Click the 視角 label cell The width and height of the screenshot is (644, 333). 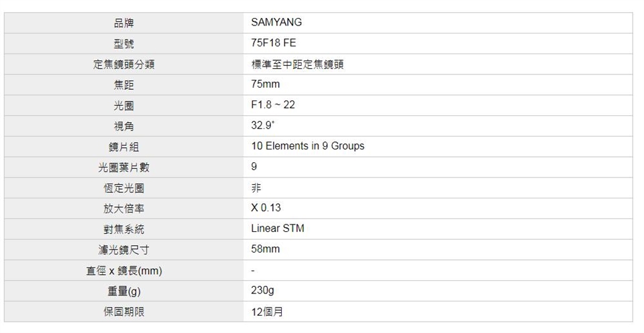[x=125, y=126]
